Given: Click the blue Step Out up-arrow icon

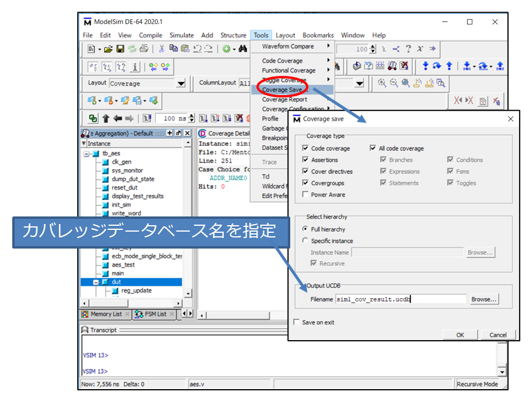Looking at the screenshot, I should pos(449,66).
